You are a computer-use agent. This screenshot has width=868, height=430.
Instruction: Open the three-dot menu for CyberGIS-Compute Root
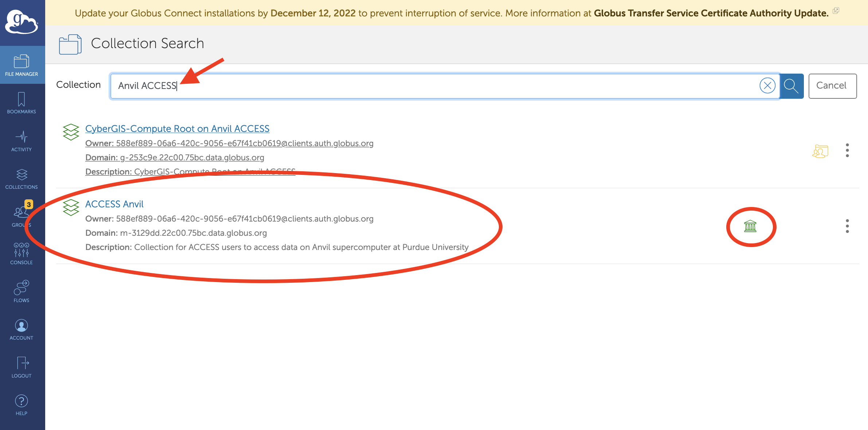(x=847, y=150)
